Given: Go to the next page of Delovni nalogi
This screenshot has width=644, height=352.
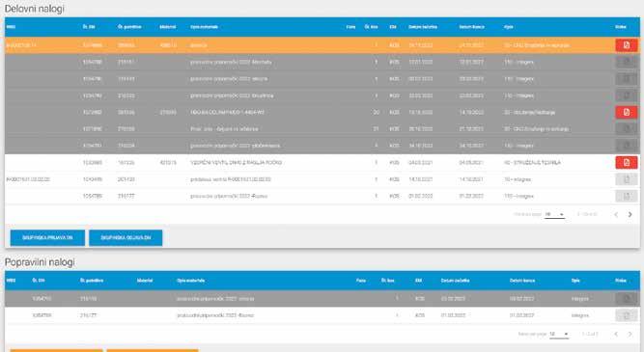Looking at the screenshot, I should 630,214.
